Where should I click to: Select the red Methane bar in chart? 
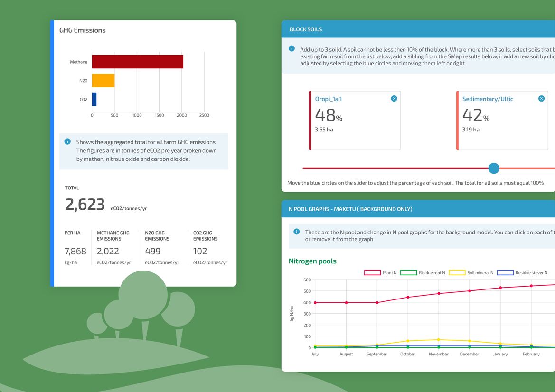(x=137, y=62)
